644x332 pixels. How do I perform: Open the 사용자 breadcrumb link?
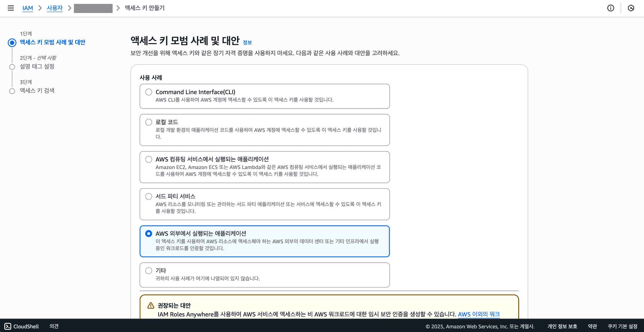(55, 8)
